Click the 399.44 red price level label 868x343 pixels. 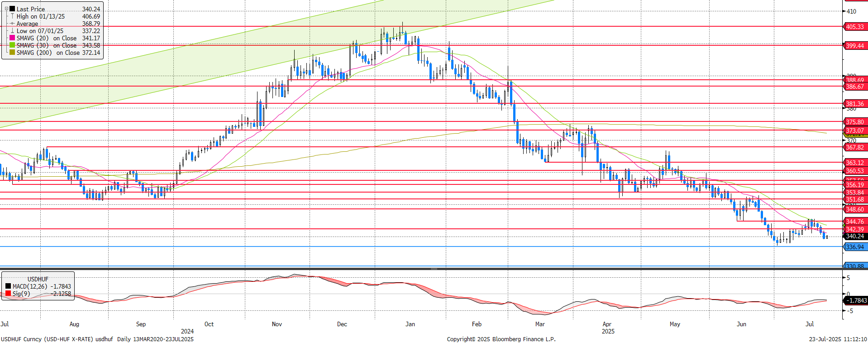click(x=855, y=46)
